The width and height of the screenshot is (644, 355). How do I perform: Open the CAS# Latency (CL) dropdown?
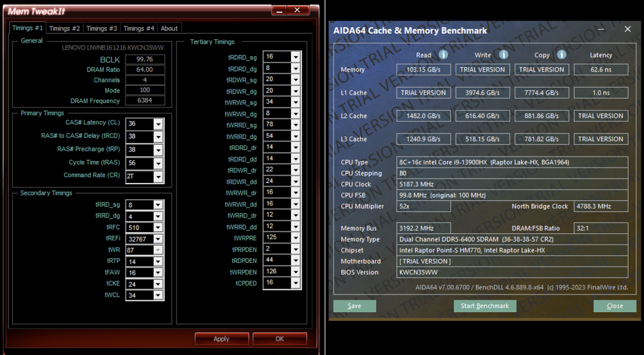[158, 124]
